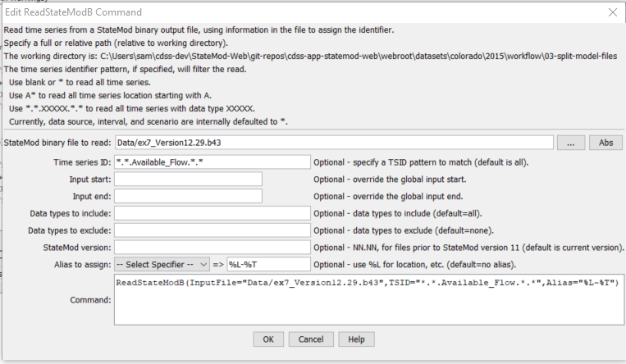Click the Data types to include field
This screenshot has height=364, width=626.
(212, 213)
